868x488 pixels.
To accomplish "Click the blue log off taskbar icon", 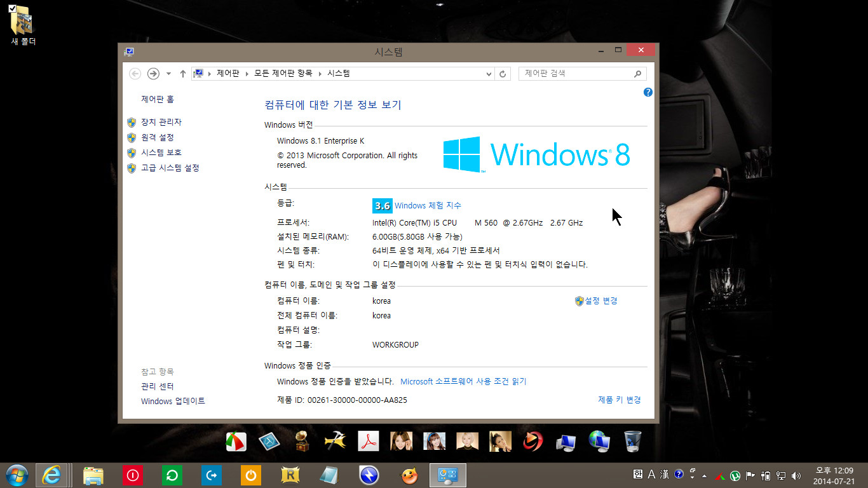I will (212, 475).
